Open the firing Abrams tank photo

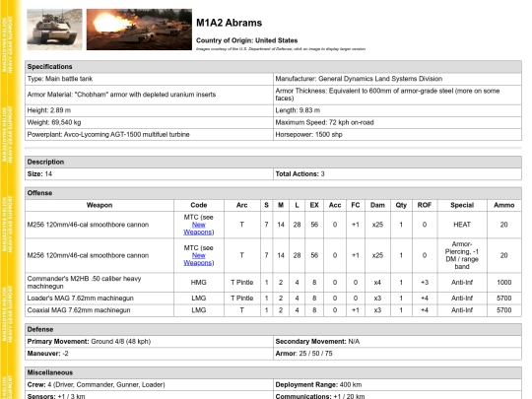(x=139, y=30)
